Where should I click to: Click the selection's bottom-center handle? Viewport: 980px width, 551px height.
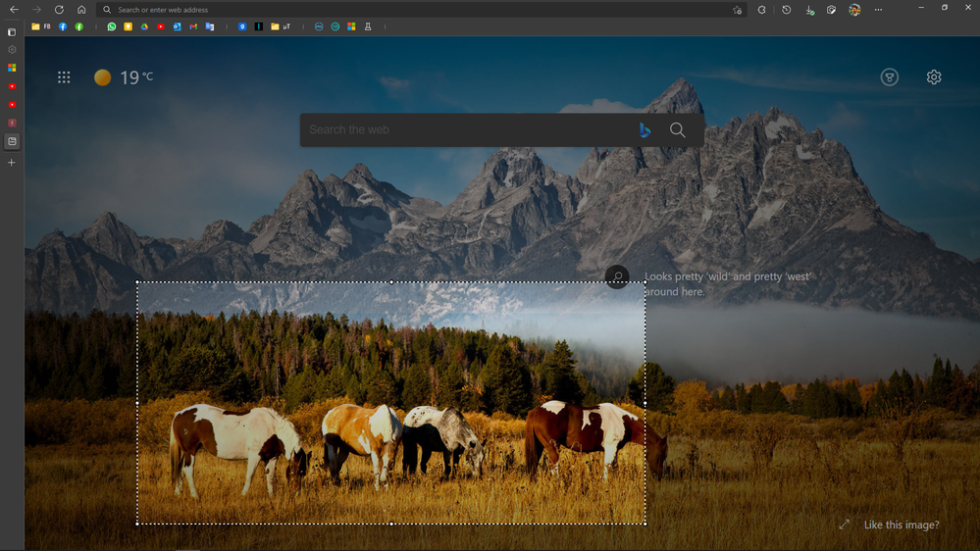391,524
